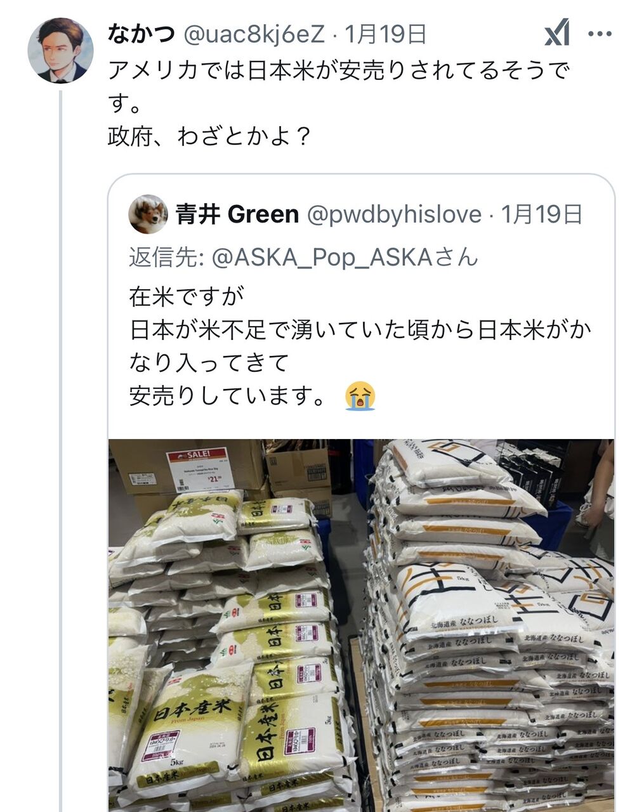644x812 pixels.
Task: Click the thread connector line below avatar
Action: pyautogui.click(x=61, y=450)
